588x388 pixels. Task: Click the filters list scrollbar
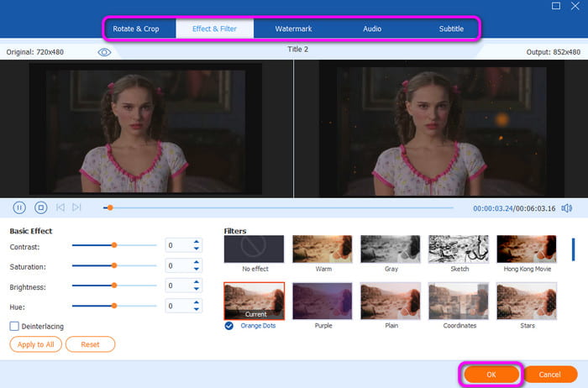[x=573, y=249]
